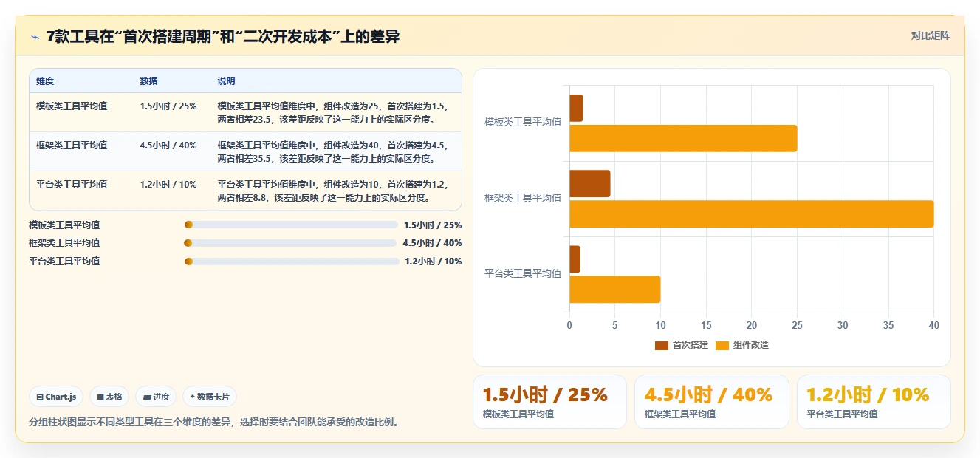Click 框架类工具平均值 in the table
Screen dimensions: 980x458
pyautogui.click(x=72, y=146)
